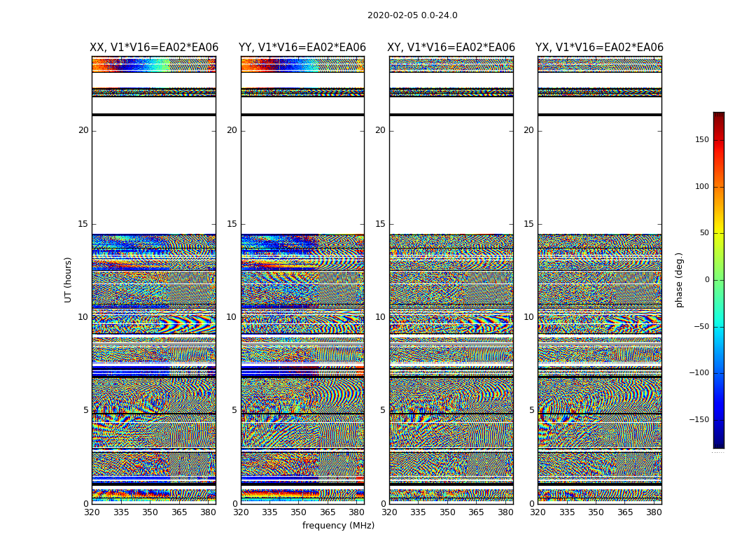Click colorbar tick label "150"
Viewport: 735px width, 560px height.
[702, 139]
